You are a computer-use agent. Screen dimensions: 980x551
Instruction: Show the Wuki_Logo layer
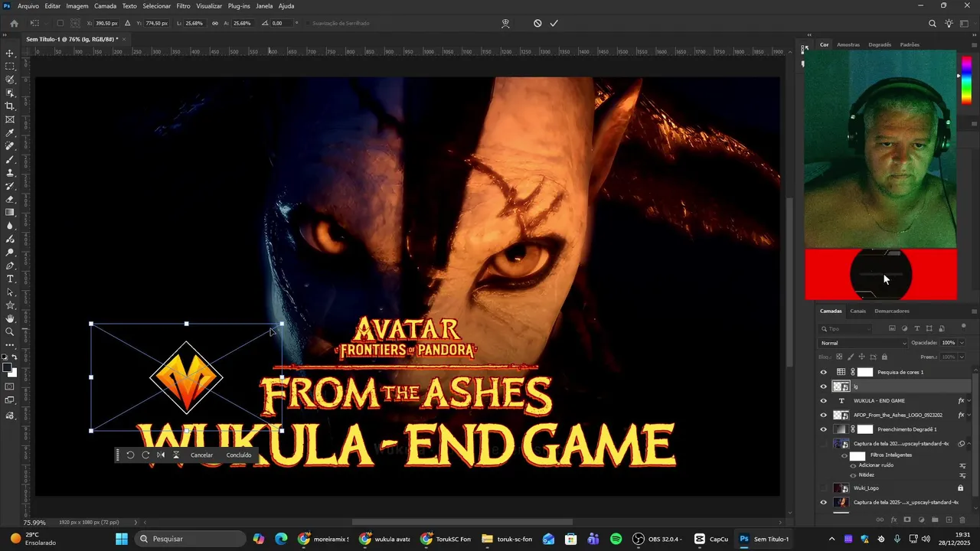[x=824, y=487]
